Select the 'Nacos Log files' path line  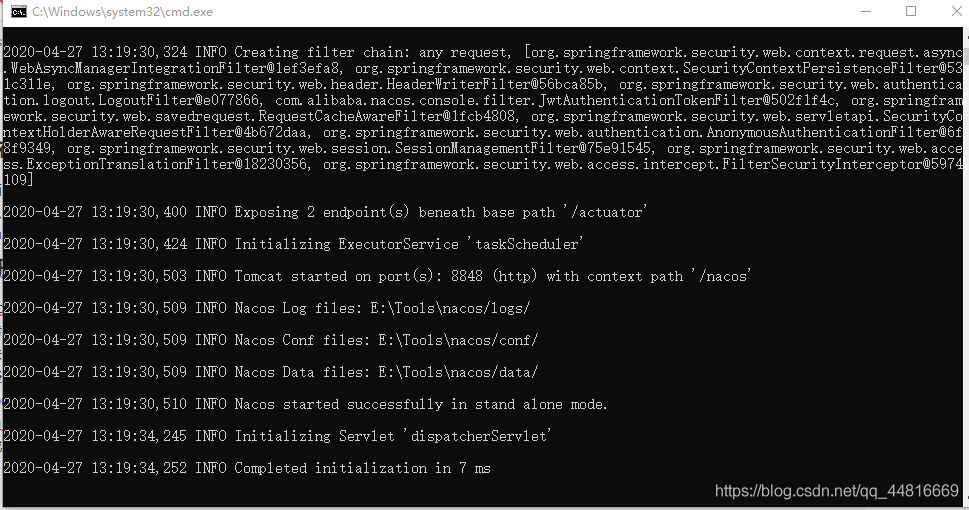click(x=267, y=308)
